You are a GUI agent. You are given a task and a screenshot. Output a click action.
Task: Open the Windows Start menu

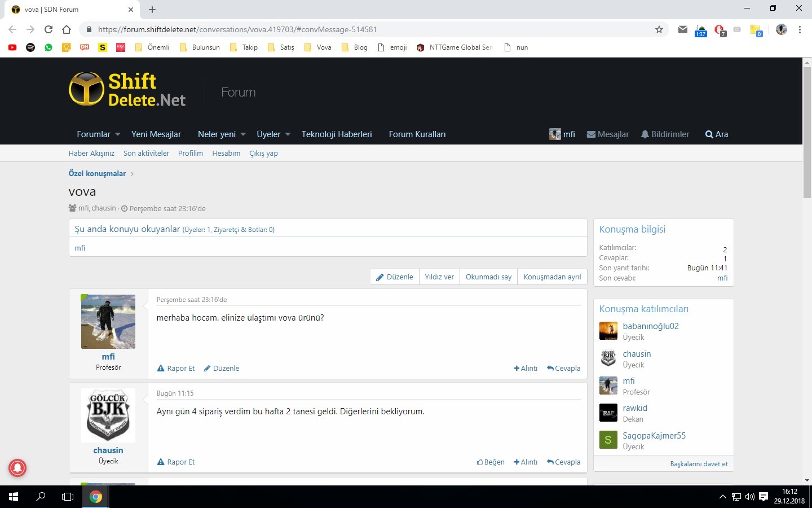coord(14,497)
